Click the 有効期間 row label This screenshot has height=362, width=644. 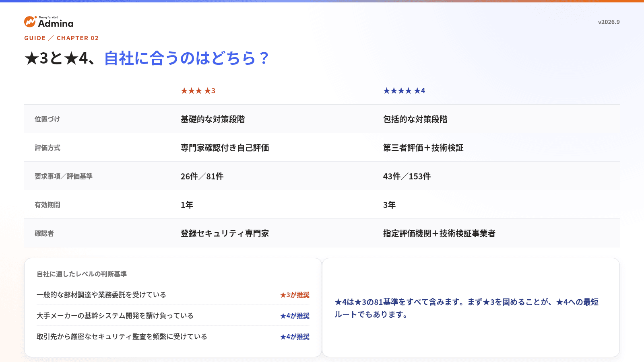click(x=47, y=205)
